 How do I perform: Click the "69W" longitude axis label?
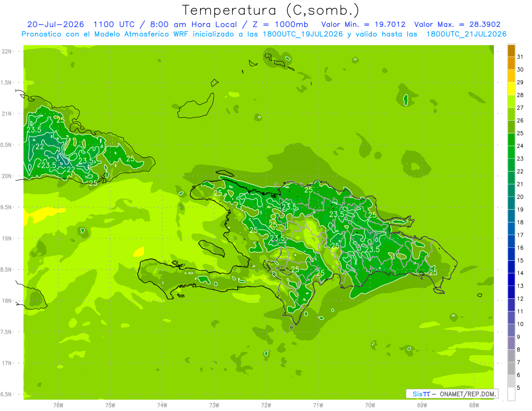pyautogui.click(x=422, y=405)
